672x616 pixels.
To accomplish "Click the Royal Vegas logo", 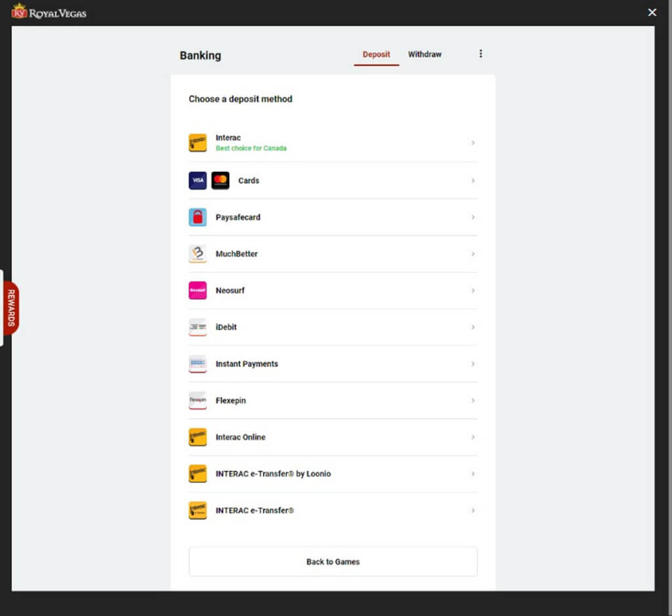I will [49, 12].
